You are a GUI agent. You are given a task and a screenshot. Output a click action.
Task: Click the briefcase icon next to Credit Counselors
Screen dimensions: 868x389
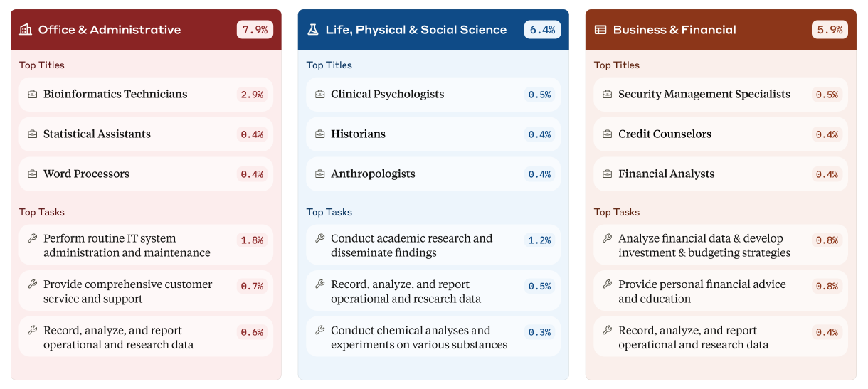click(608, 134)
